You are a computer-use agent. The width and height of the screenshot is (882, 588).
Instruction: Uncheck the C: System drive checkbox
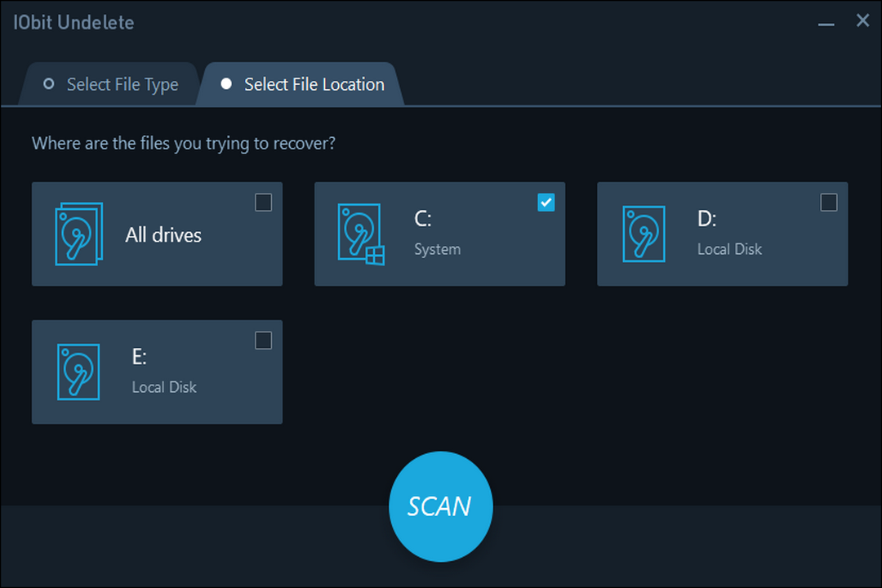pos(546,202)
